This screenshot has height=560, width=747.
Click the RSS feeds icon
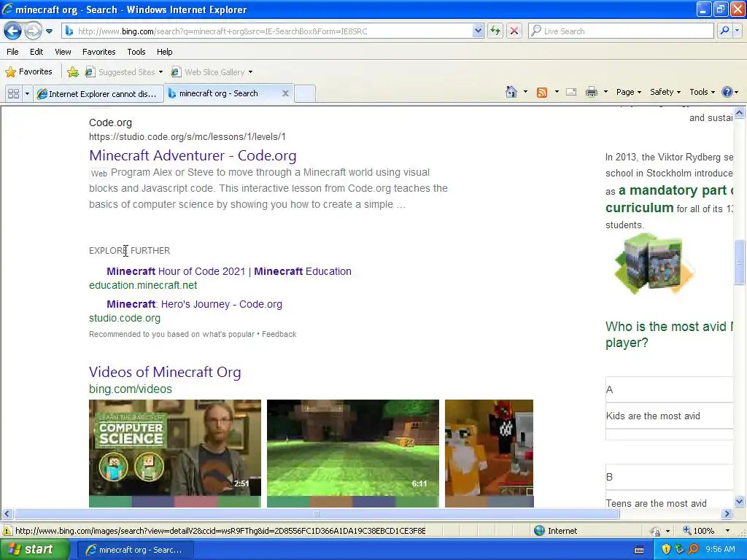(x=542, y=92)
